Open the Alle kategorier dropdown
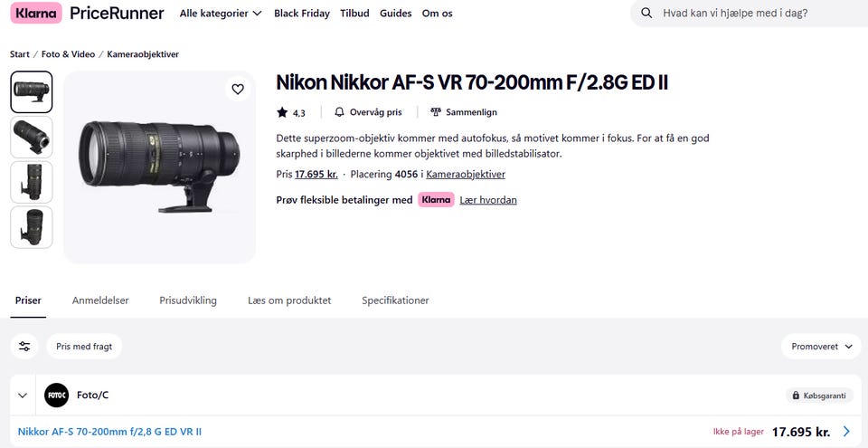Image resolution: width=868 pixels, height=448 pixels. click(x=221, y=14)
